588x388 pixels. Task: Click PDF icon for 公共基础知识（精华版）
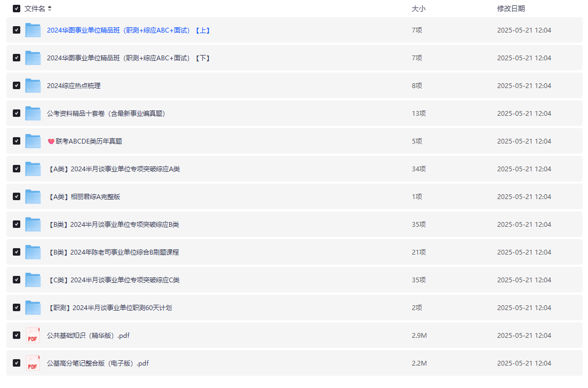pyautogui.click(x=33, y=335)
